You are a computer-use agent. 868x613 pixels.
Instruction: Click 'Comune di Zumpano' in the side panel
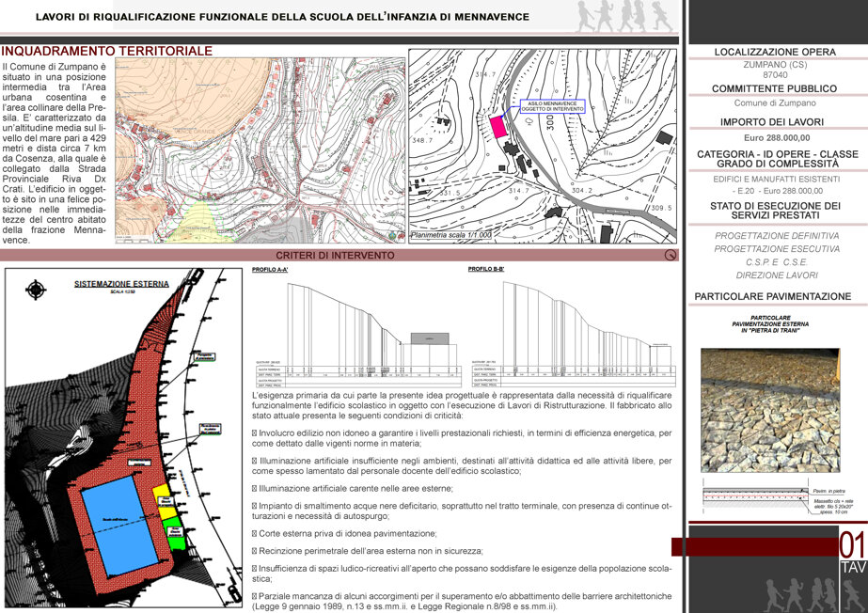click(775, 102)
